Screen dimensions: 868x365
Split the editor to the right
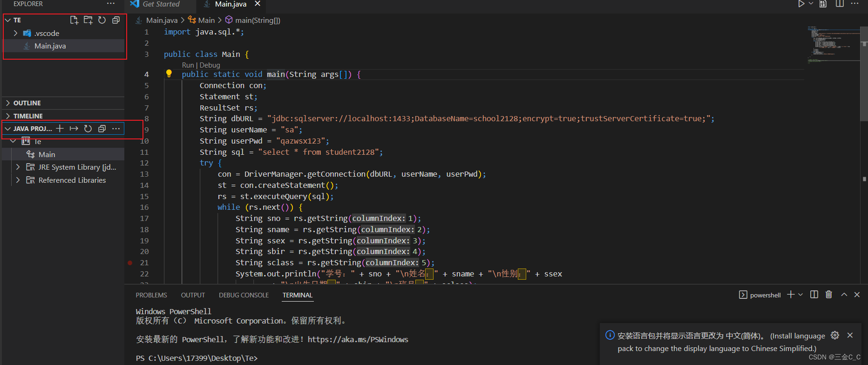840,4
